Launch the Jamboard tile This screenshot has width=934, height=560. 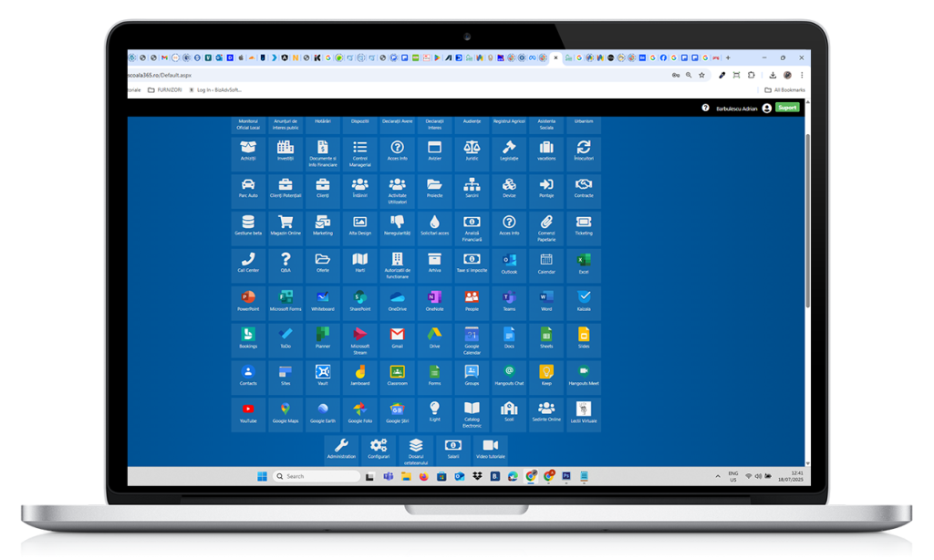[359, 377]
